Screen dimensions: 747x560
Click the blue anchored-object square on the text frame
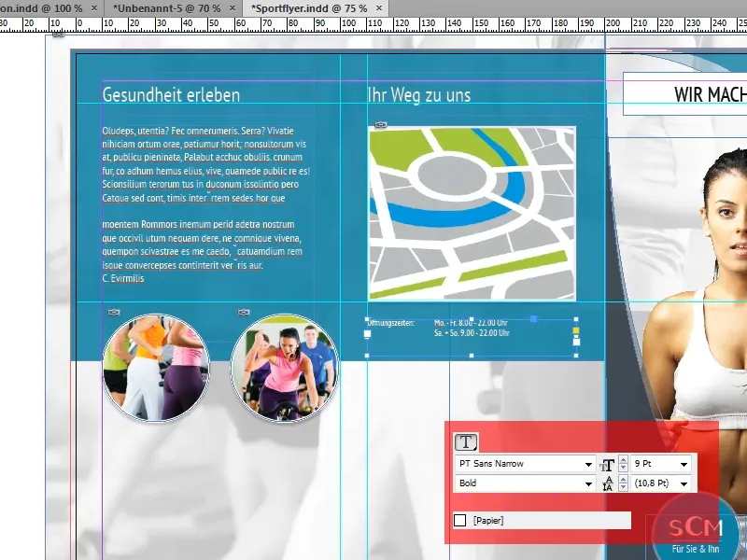pyautogui.click(x=533, y=319)
